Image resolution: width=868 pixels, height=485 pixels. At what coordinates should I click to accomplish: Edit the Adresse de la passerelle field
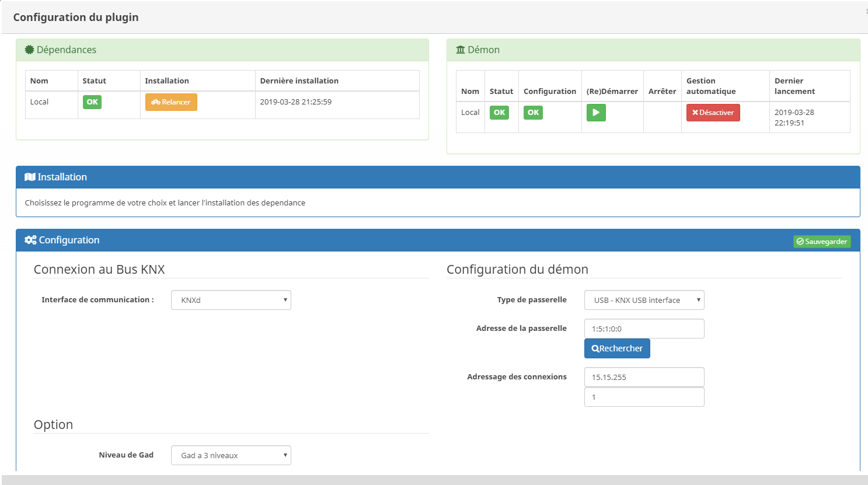point(644,329)
